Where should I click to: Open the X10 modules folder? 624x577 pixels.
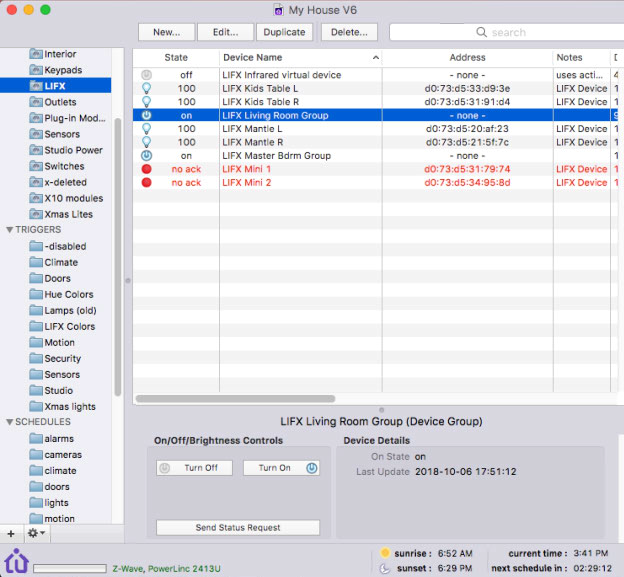pyautogui.click(x=66, y=198)
